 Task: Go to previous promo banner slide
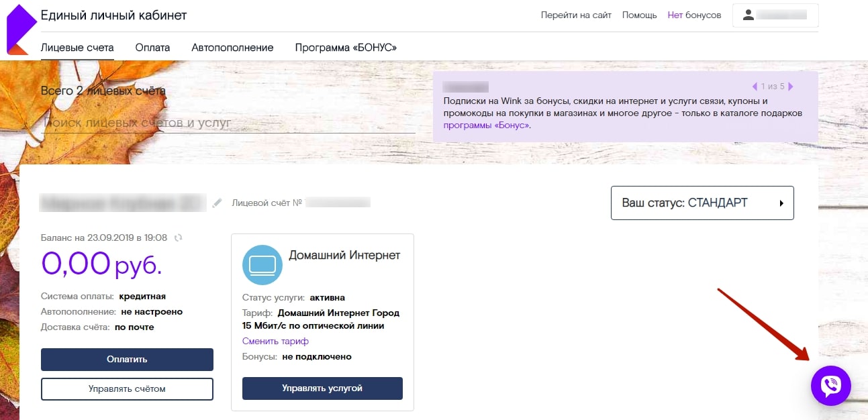click(x=754, y=87)
